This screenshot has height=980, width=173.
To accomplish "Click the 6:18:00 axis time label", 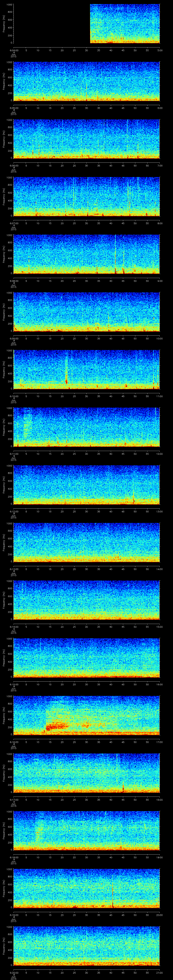I will click(14, 857).
